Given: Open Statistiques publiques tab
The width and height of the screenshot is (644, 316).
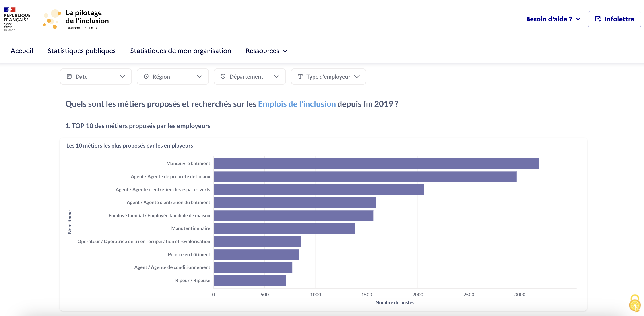Looking at the screenshot, I should pos(81,51).
